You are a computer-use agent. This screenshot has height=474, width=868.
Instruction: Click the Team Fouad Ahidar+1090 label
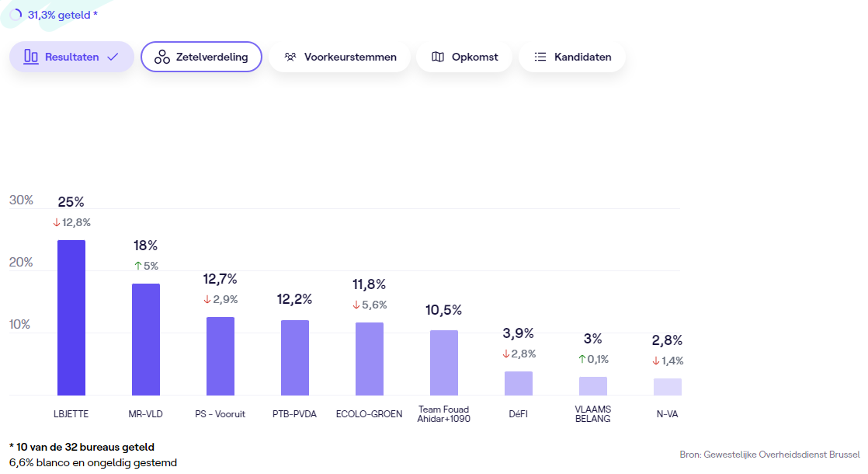pyautogui.click(x=443, y=414)
